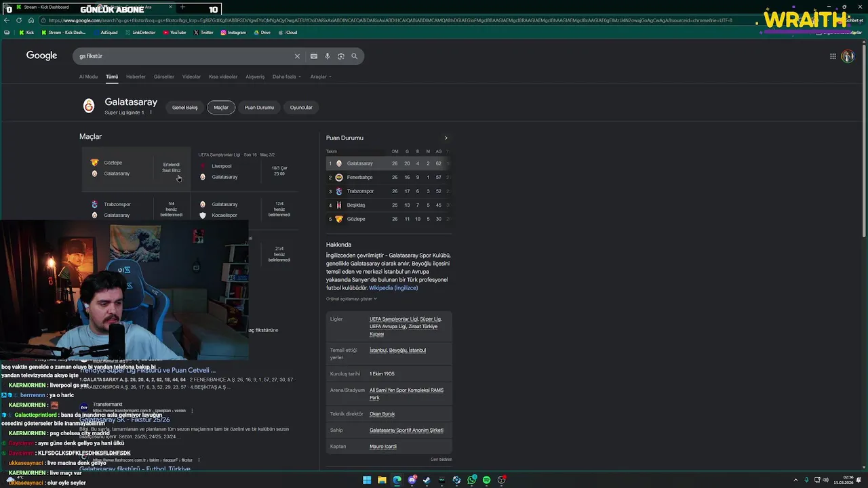Viewport: 868px width, 488px height.
Task: Open the Göztepe vs Galatasaray match card
Action: (x=136, y=169)
